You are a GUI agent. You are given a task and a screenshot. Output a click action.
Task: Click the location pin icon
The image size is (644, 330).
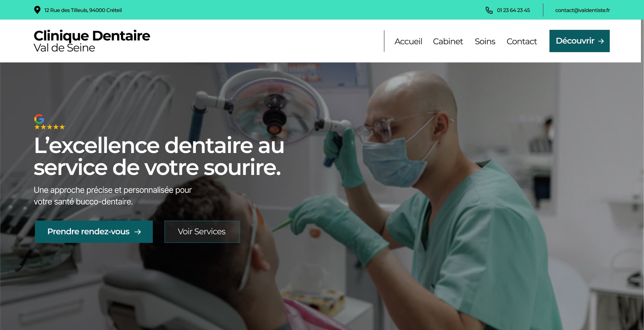pyautogui.click(x=37, y=10)
